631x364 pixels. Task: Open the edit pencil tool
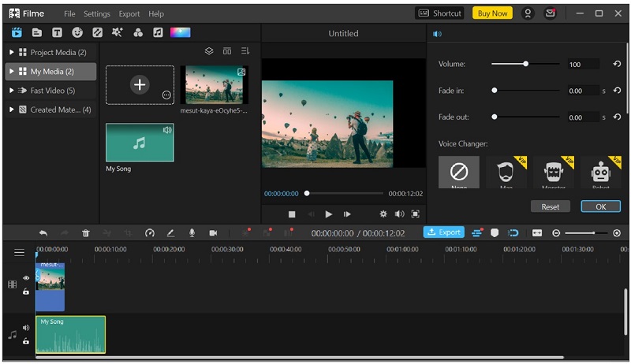point(170,233)
